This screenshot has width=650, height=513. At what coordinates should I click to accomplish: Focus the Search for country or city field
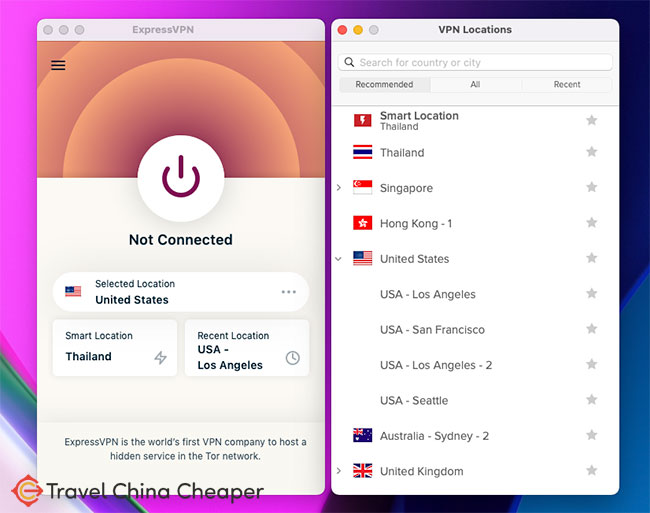tap(475, 63)
